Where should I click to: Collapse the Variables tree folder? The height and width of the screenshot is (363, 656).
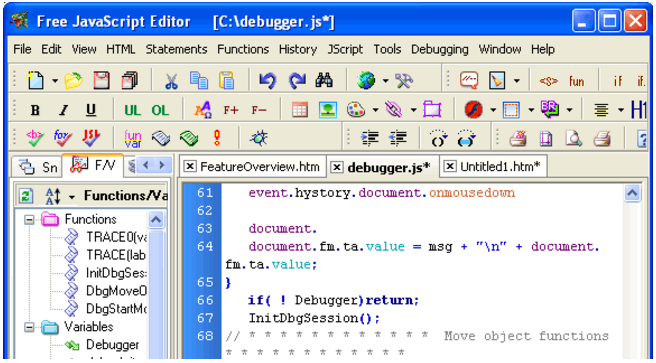click(x=29, y=327)
